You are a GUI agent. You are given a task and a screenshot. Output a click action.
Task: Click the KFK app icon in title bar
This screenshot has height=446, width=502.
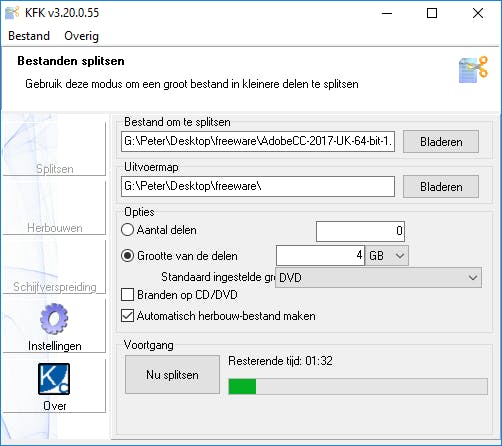click(12, 13)
